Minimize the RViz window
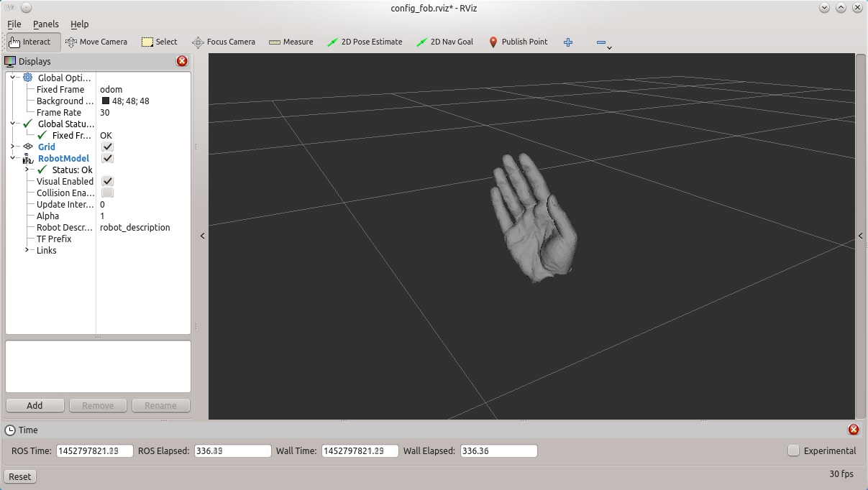This screenshot has width=868, height=490. click(x=824, y=7)
